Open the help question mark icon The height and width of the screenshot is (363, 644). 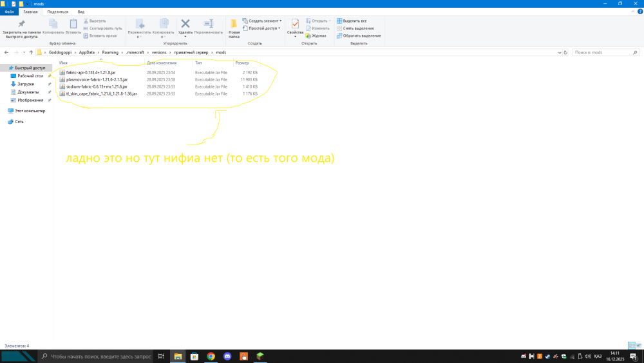click(640, 12)
